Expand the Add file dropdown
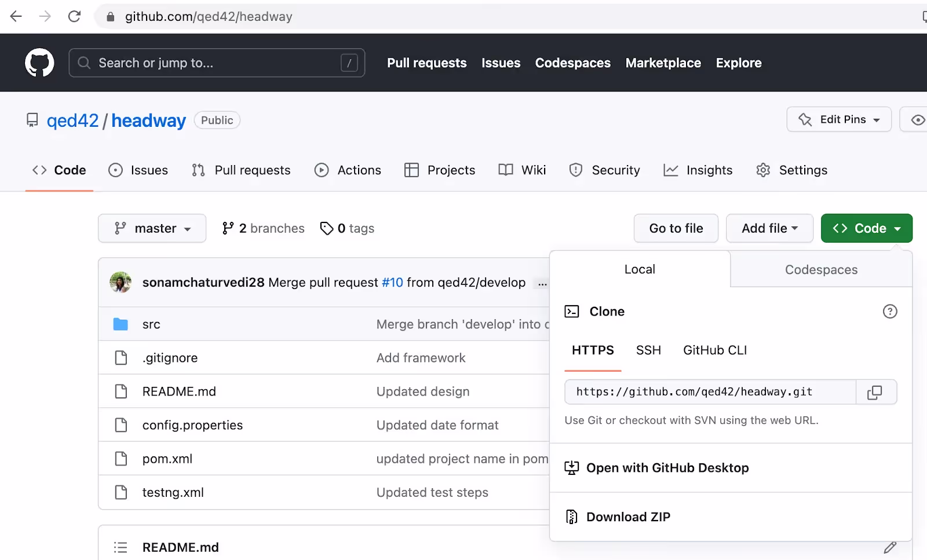The width and height of the screenshot is (927, 560). tap(769, 228)
